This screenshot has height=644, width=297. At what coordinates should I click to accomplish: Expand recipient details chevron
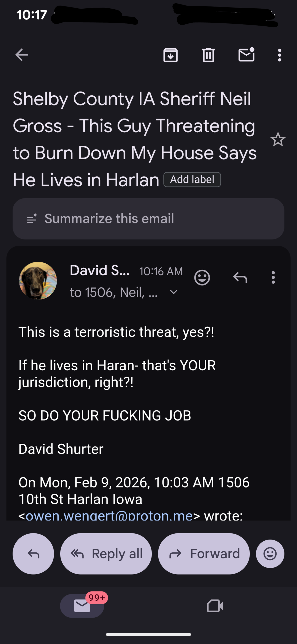[x=174, y=292]
